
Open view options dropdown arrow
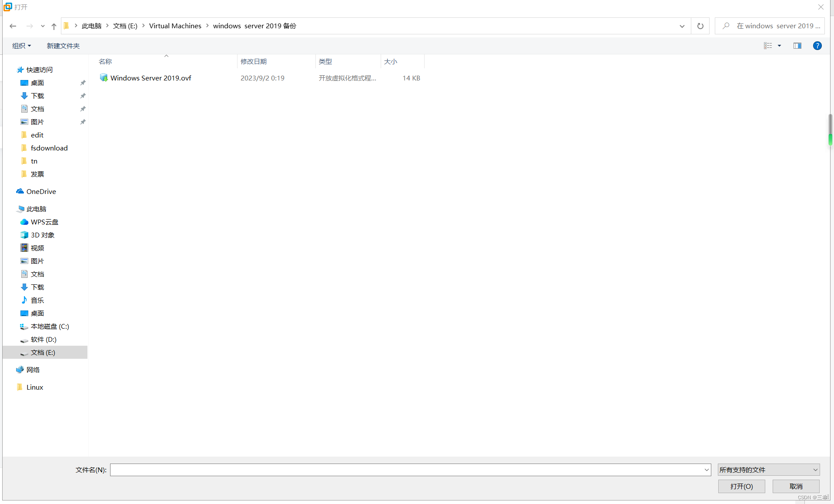[x=779, y=46]
